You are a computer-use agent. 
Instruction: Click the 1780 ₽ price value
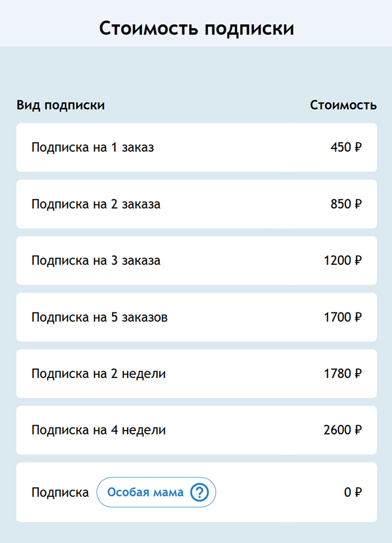point(342,374)
